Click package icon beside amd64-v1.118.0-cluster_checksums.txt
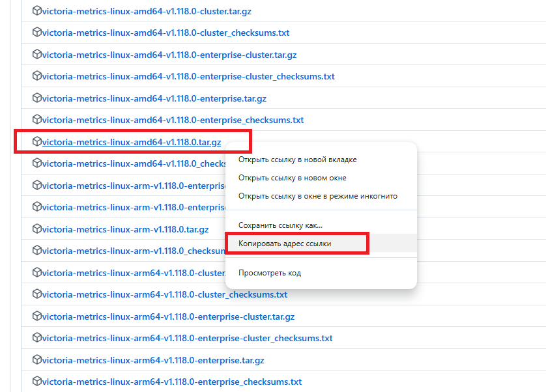The height and width of the screenshot is (392, 546). coord(37,33)
